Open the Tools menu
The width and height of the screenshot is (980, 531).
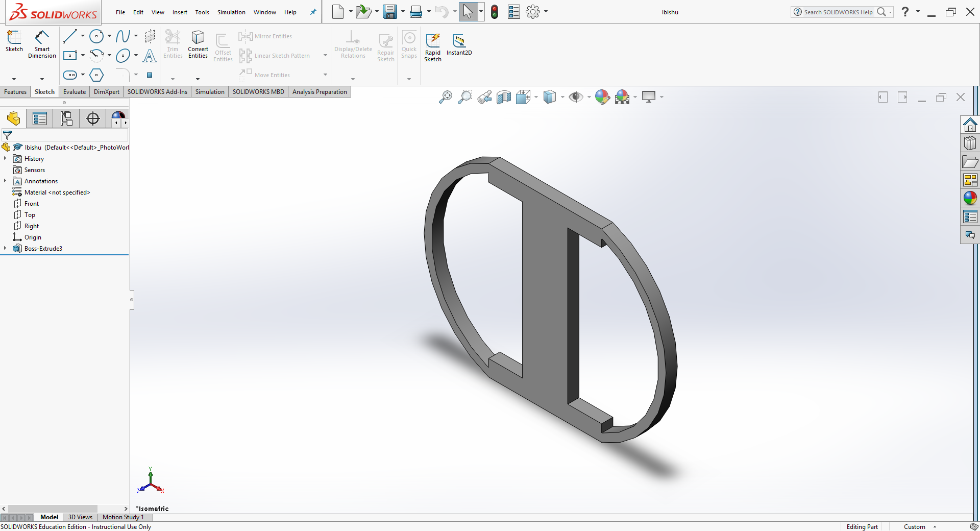click(202, 12)
